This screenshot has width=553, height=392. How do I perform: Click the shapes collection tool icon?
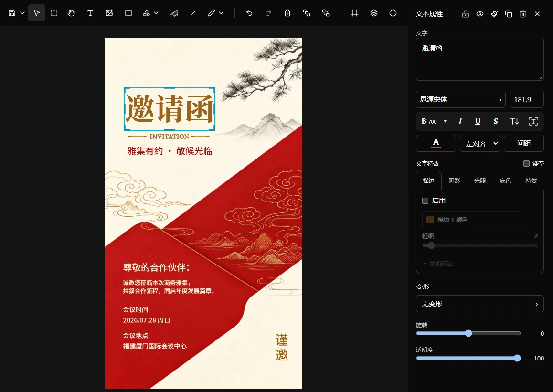tap(146, 13)
